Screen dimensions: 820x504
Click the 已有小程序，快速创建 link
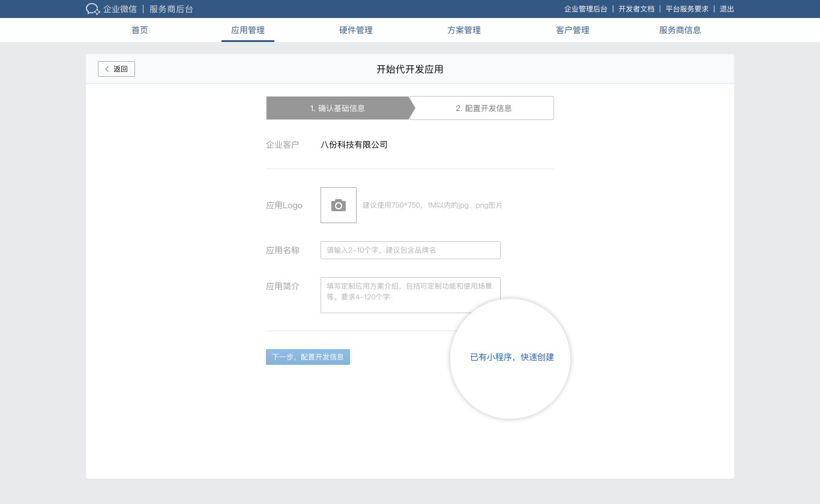point(512,357)
